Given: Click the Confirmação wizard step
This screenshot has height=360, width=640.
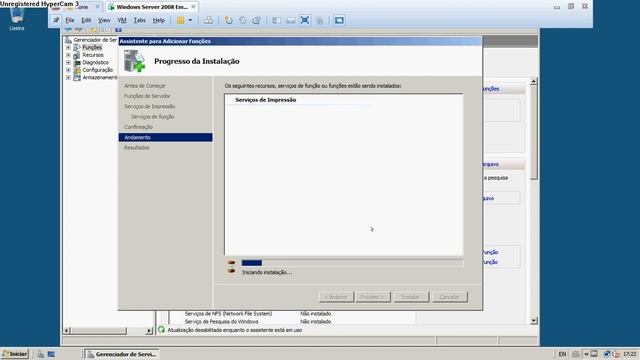Looking at the screenshot, I should coord(138,127).
